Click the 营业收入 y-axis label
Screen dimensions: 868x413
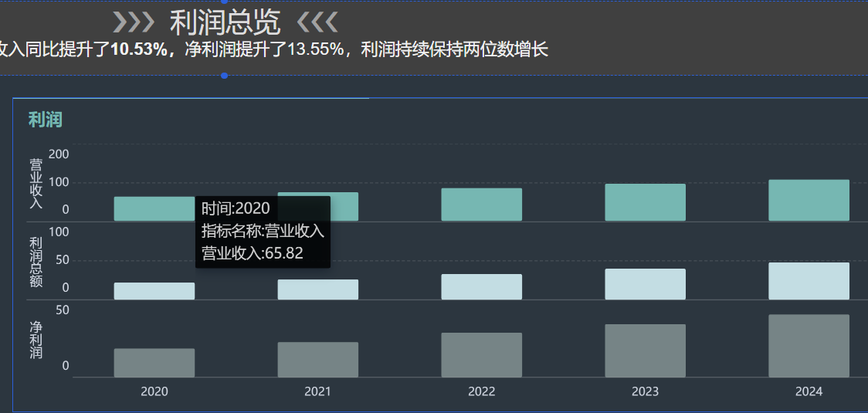[36, 183]
